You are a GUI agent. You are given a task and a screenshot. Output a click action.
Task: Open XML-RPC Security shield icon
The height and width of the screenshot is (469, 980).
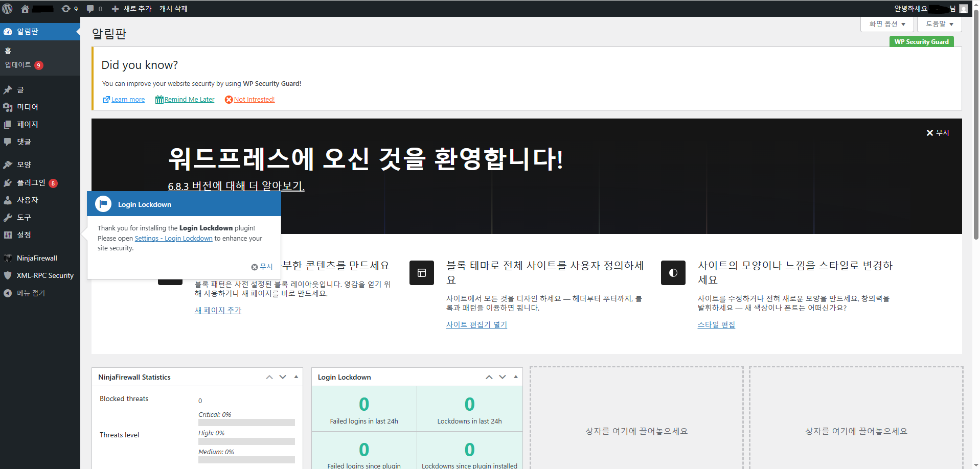click(8, 275)
